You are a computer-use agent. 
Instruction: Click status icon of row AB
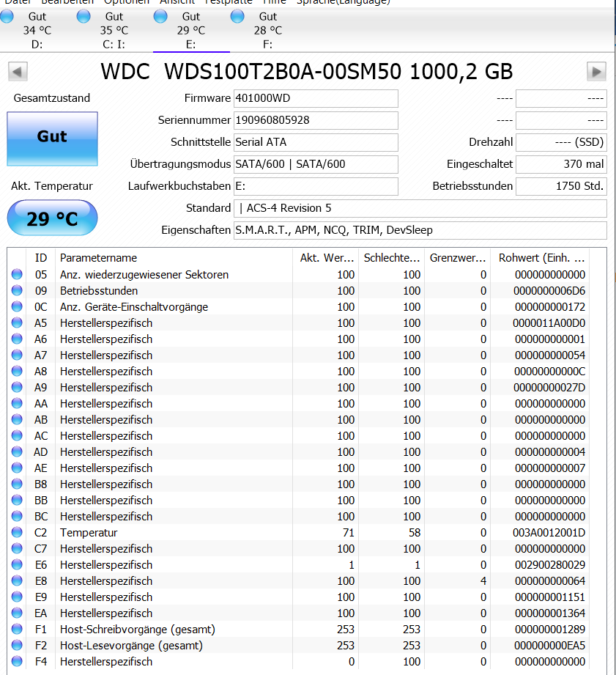click(17, 419)
